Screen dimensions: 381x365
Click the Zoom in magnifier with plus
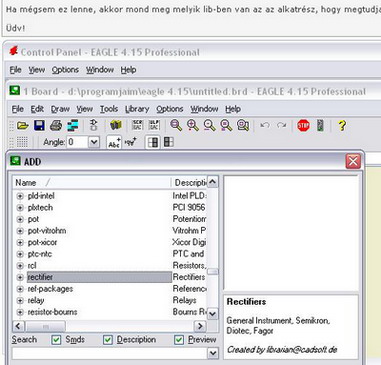[x=193, y=126]
